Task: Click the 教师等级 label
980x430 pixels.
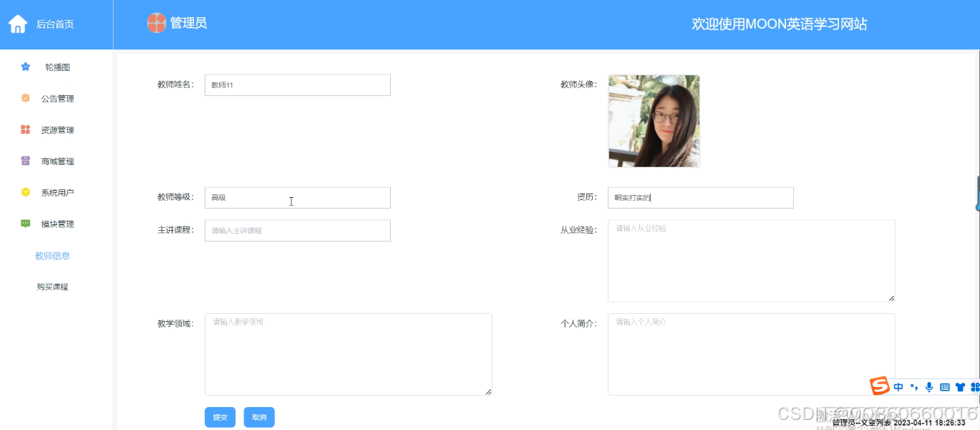Action: 175,197
